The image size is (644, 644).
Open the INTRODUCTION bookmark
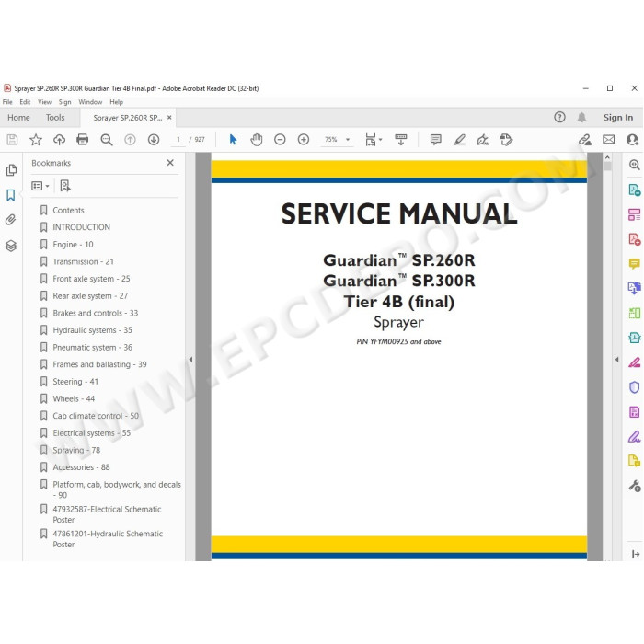[x=81, y=227]
